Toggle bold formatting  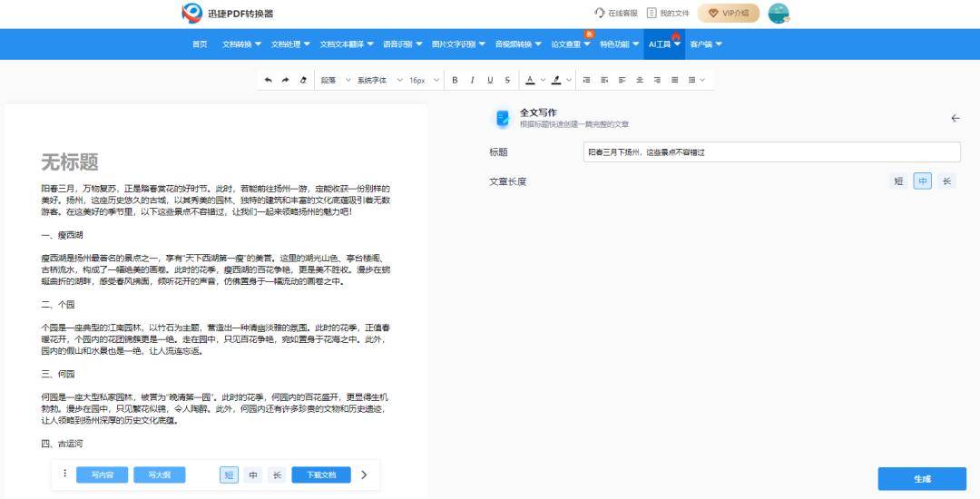[455, 80]
